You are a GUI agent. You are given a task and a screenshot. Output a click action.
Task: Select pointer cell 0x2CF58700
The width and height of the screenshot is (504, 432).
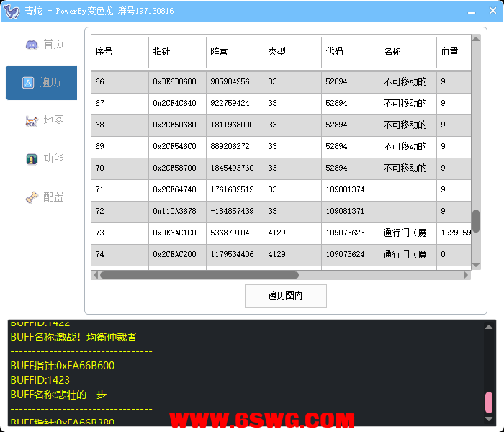point(177,168)
